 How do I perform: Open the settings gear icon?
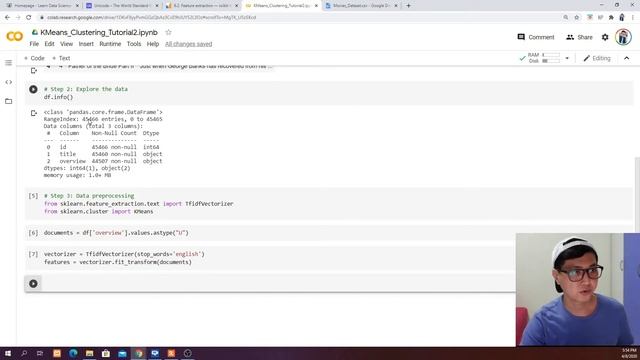coord(605,37)
